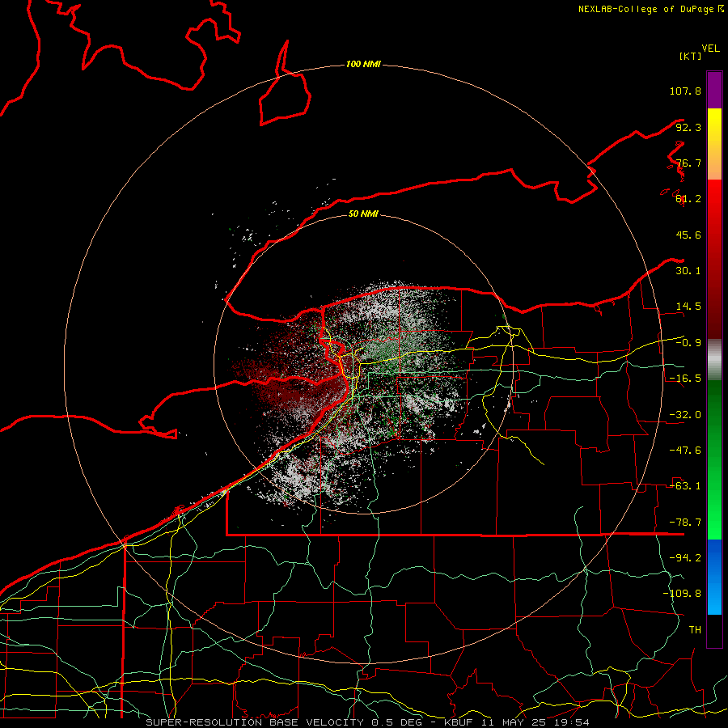
Task: Click the 92.3 velocity scale value
Action: point(688,127)
